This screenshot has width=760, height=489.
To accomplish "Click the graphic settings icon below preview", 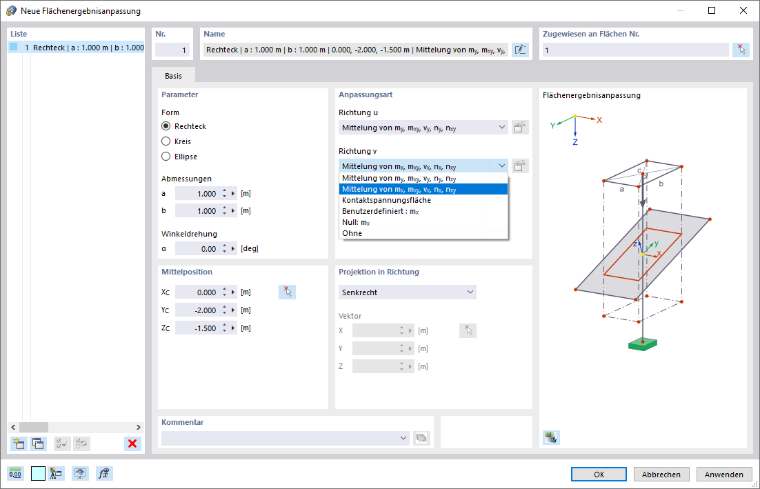I will pyautogui.click(x=551, y=438).
